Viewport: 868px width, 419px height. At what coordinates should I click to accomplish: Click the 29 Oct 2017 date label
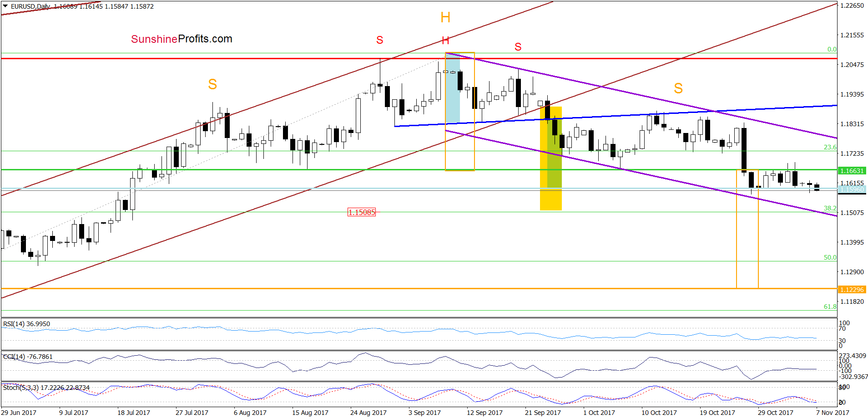pyautogui.click(x=776, y=413)
